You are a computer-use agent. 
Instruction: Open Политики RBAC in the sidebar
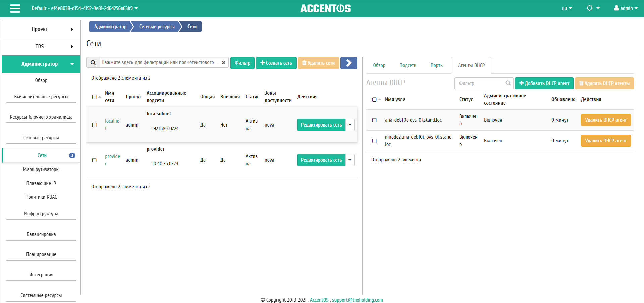(41, 197)
